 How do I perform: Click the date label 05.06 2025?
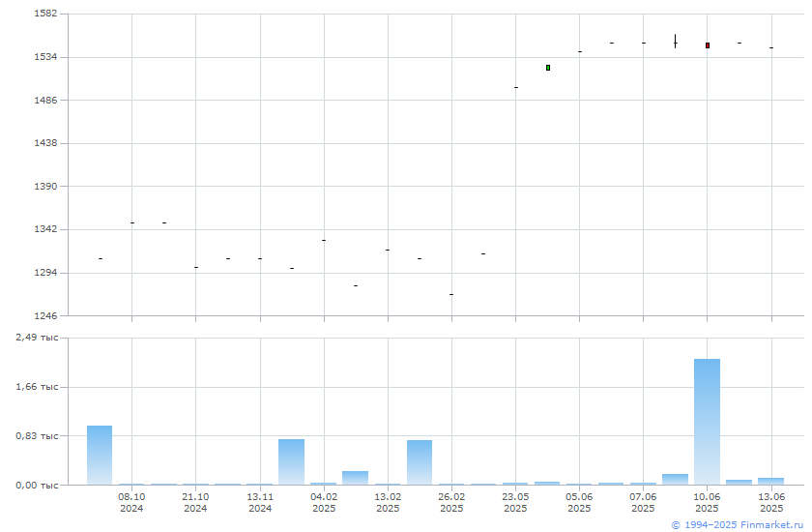(579, 502)
